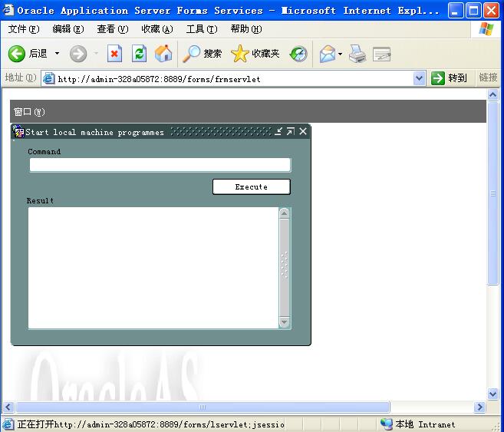
Task: Maximize the Start local machine programmes window
Action: pos(291,131)
